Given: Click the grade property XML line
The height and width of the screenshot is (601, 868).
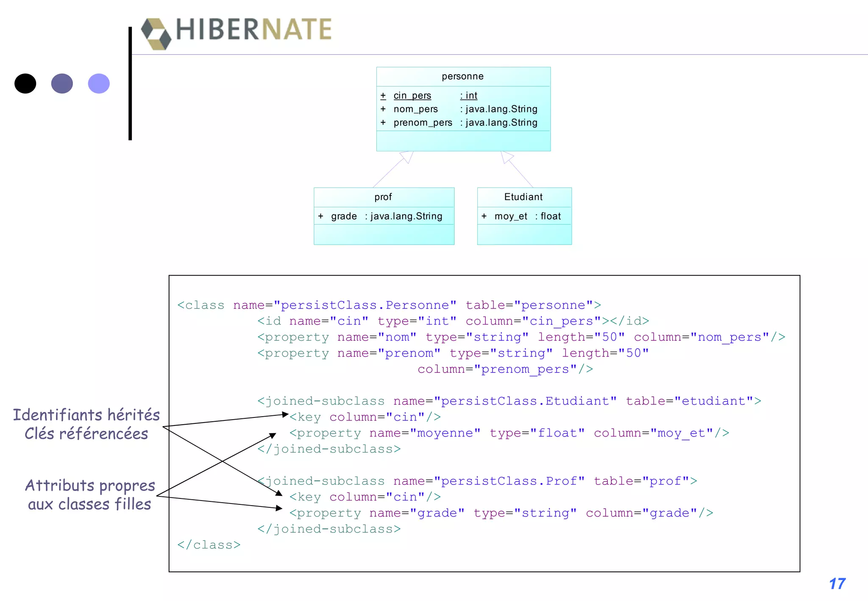Looking at the screenshot, I should point(501,513).
